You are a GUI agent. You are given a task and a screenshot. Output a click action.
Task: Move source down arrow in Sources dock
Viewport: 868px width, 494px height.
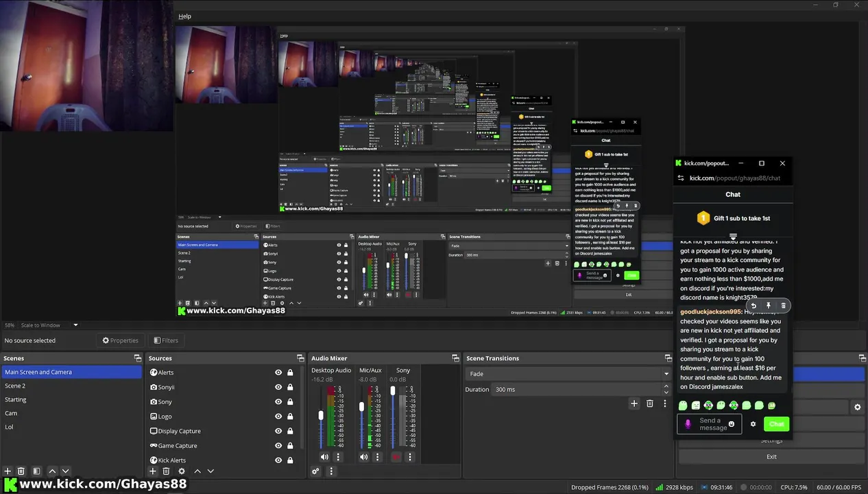(210, 471)
